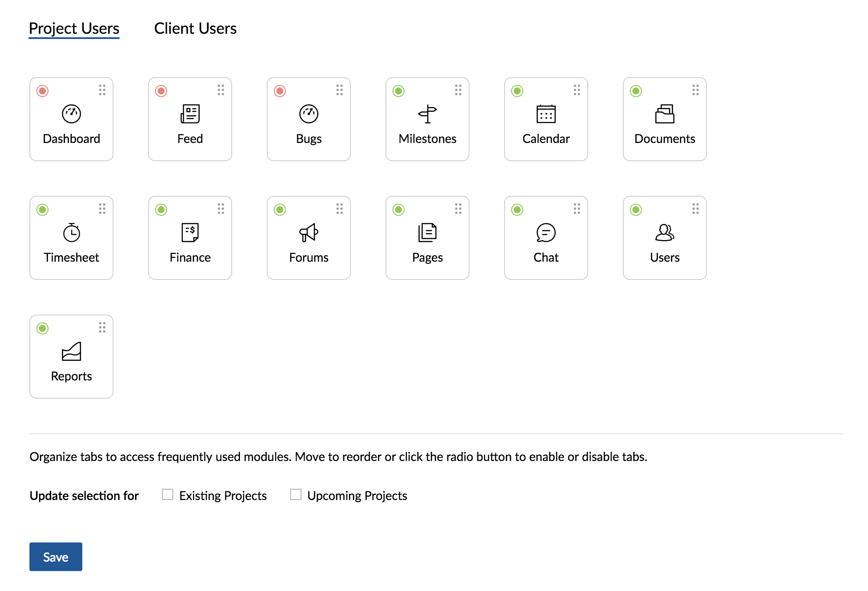Viewport: 868px width, 591px height.
Task: Click the Calendar icon
Action: coord(546,114)
